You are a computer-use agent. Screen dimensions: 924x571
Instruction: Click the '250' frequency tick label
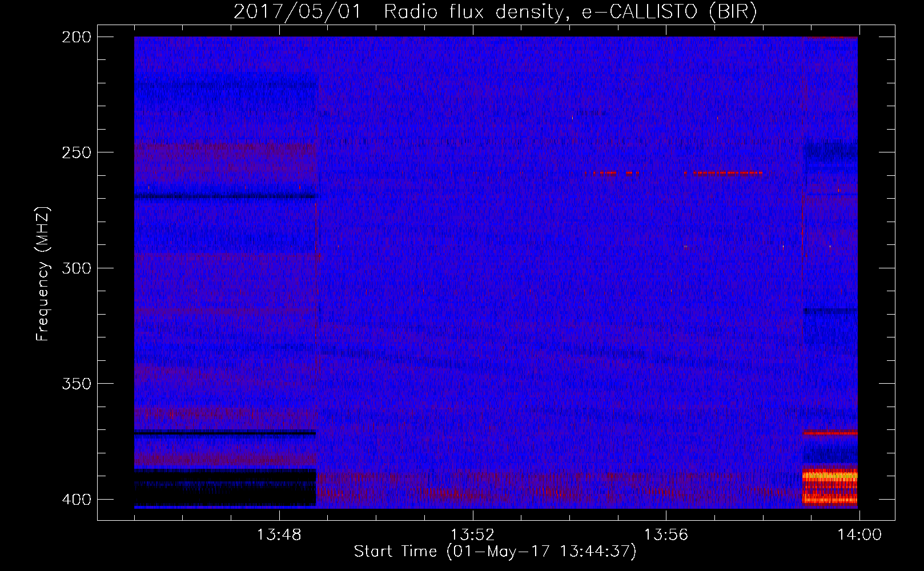click(77, 152)
